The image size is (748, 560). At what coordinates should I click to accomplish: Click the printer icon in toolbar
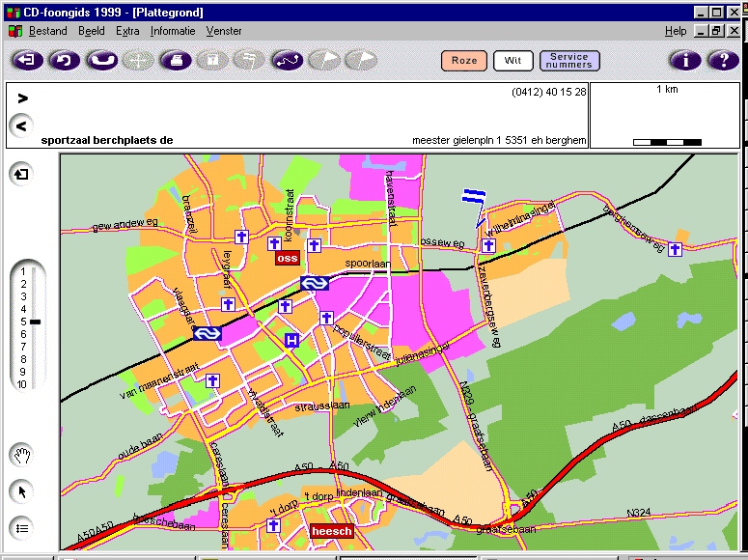click(x=175, y=61)
